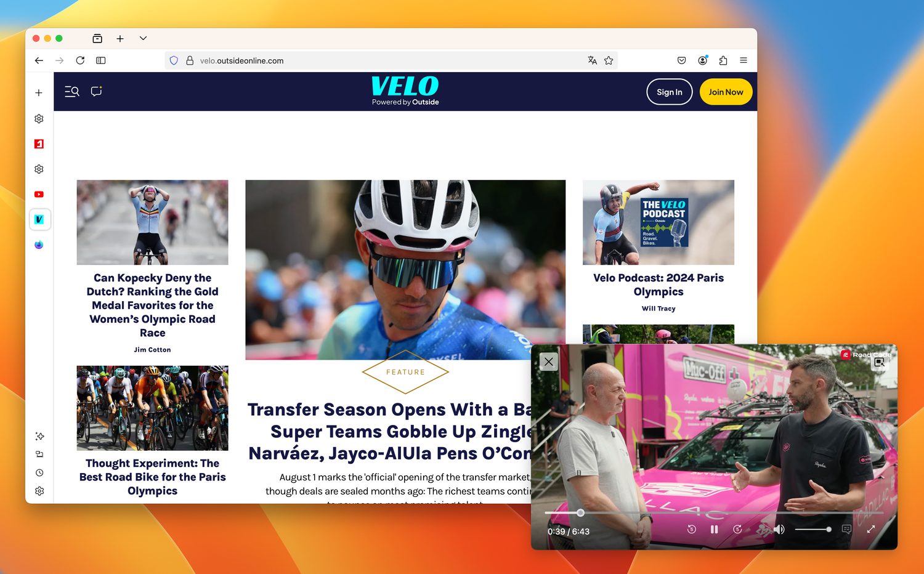Image resolution: width=924 pixels, height=574 pixels.
Task: Open a new tab with the plus button in the title bar
Action: (x=120, y=38)
